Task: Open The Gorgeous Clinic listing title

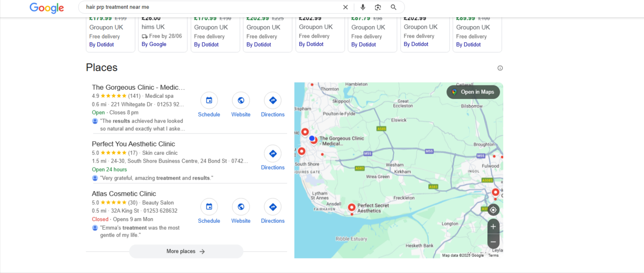Action: (138, 87)
